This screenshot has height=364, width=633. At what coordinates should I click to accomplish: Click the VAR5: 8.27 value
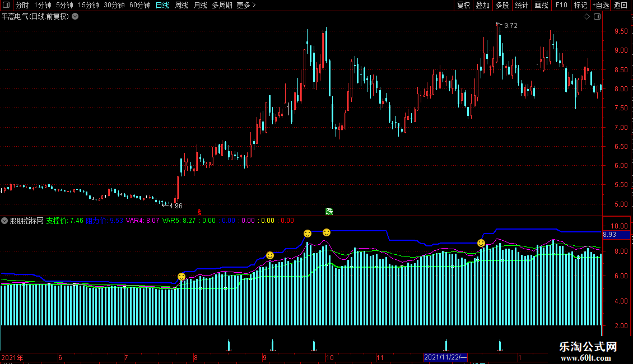tap(179, 221)
